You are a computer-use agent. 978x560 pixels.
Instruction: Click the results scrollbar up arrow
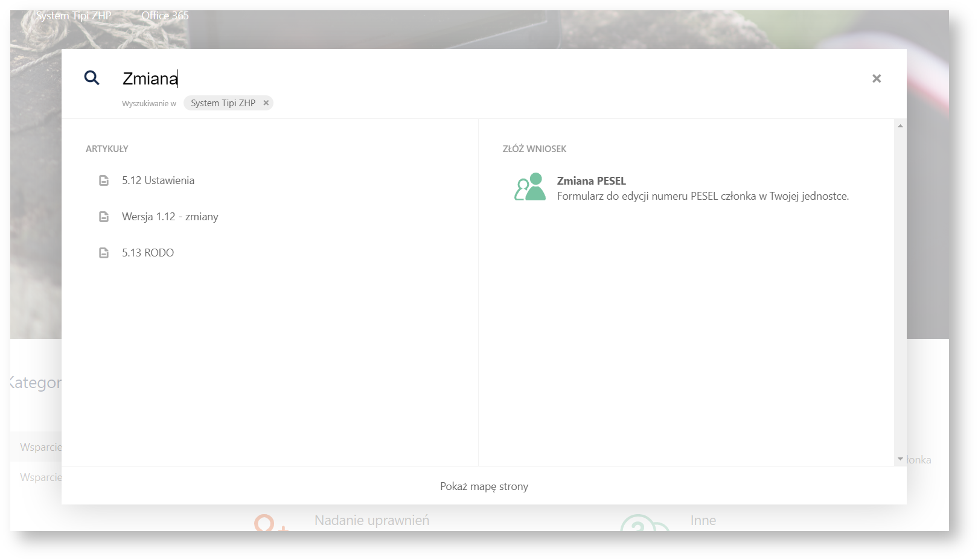[900, 126]
